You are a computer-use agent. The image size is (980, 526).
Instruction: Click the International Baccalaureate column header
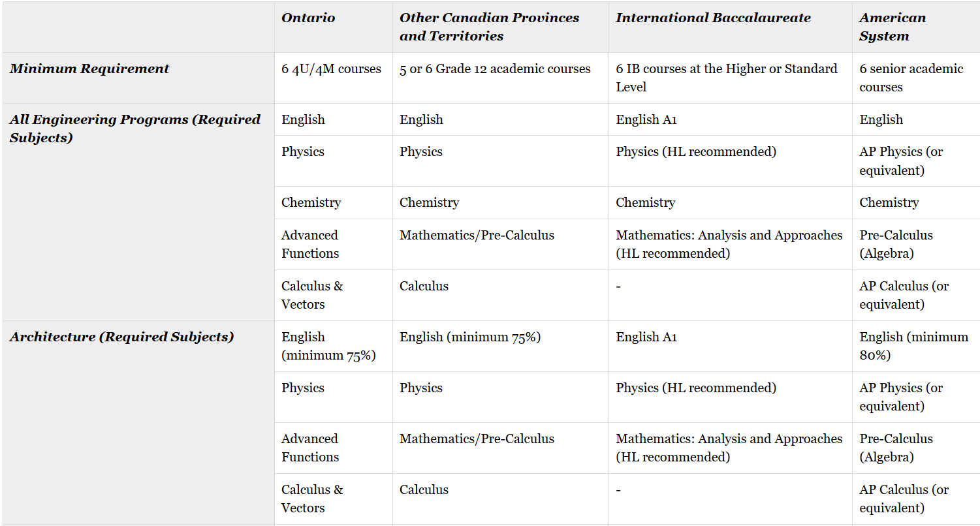pyautogui.click(x=713, y=18)
